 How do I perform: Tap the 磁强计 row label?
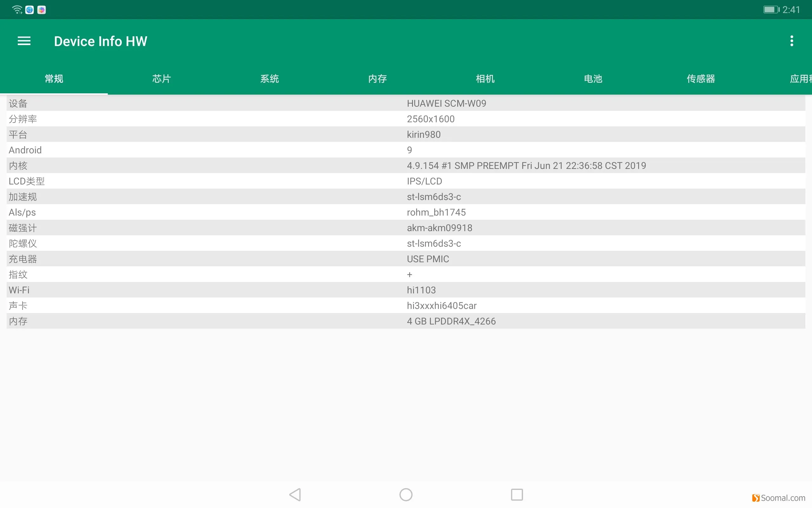[x=23, y=228]
